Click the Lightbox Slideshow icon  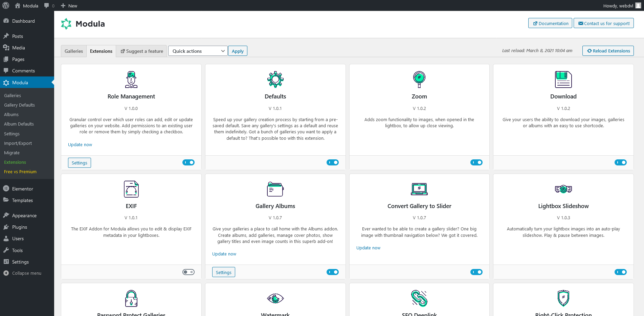click(x=563, y=189)
